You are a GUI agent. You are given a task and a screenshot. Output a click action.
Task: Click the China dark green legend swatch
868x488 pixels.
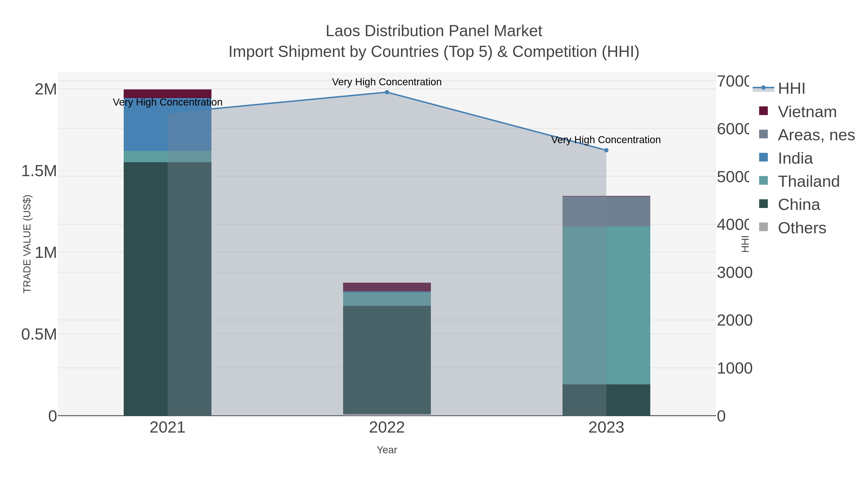[x=764, y=204]
